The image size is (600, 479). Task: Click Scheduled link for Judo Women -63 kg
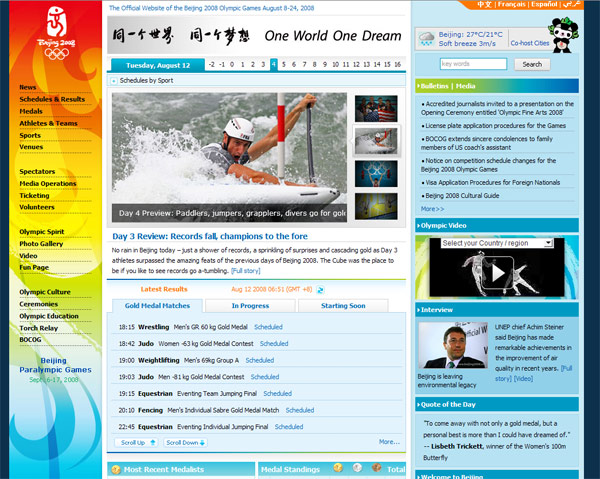point(274,344)
